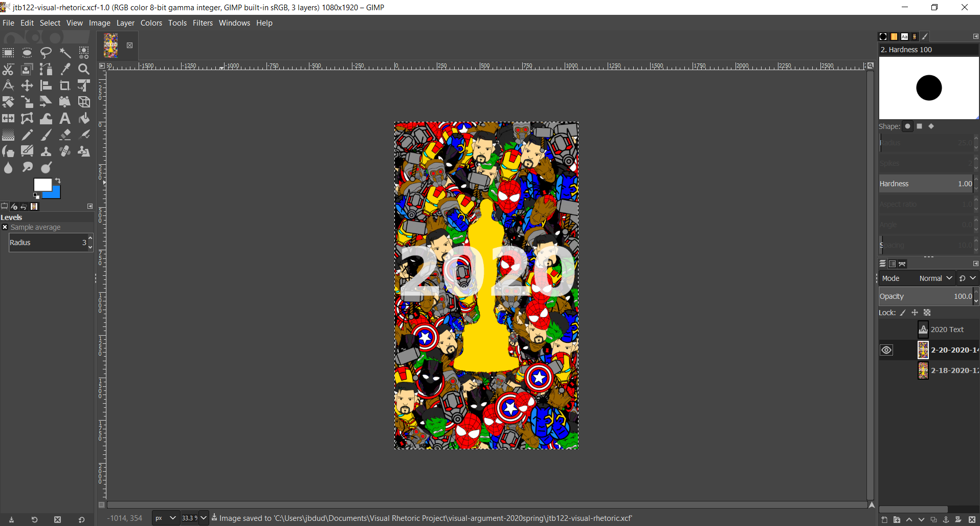Select the Text tool
Image resolution: width=980 pixels, height=526 pixels.
(65, 118)
